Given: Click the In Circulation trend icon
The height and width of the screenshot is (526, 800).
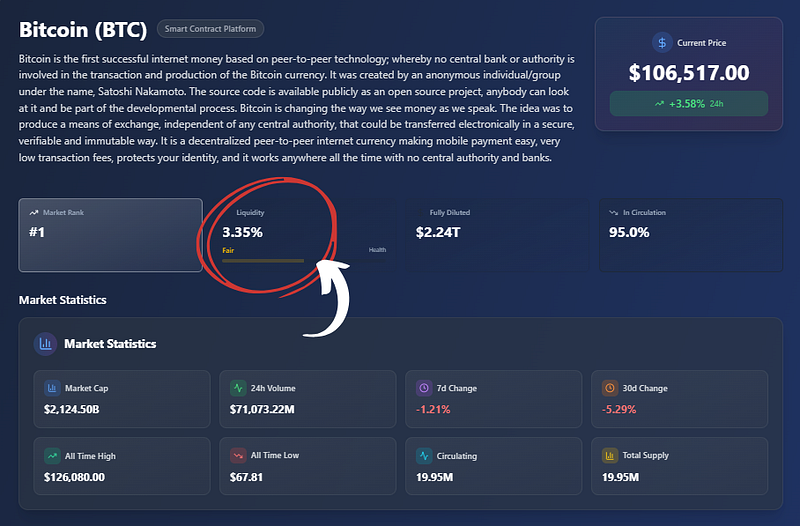Looking at the screenshot, I should pyautogui.click(x=613, y=213).
